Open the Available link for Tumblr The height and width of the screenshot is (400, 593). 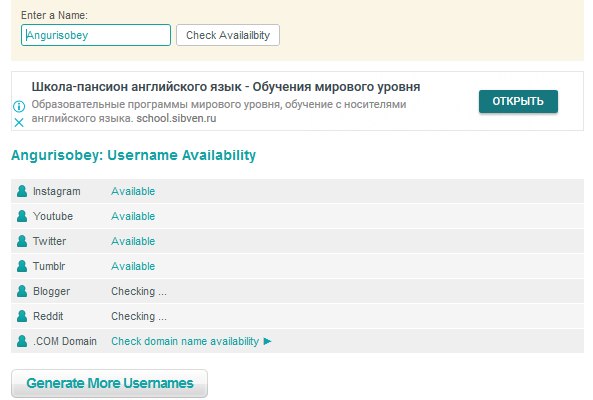[x=133, y=266]
